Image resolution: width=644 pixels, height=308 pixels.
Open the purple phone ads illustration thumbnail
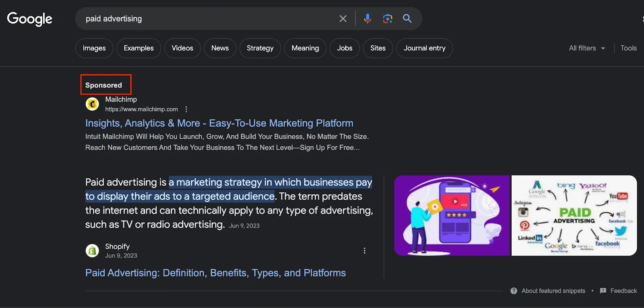452,215
